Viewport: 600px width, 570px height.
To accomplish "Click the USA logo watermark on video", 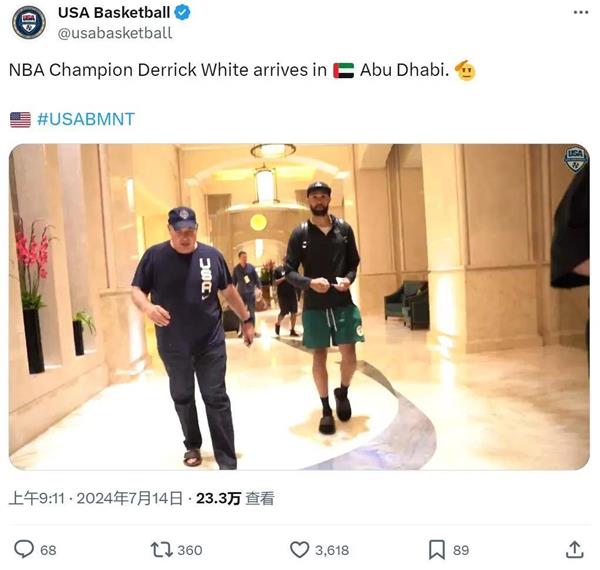I will click(x=576, y=159).
